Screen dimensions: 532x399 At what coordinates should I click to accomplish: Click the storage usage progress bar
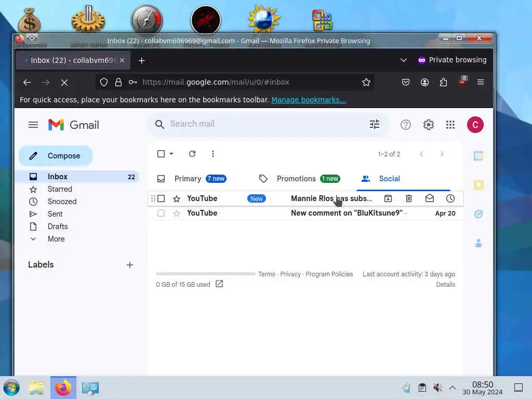point(206,273)
